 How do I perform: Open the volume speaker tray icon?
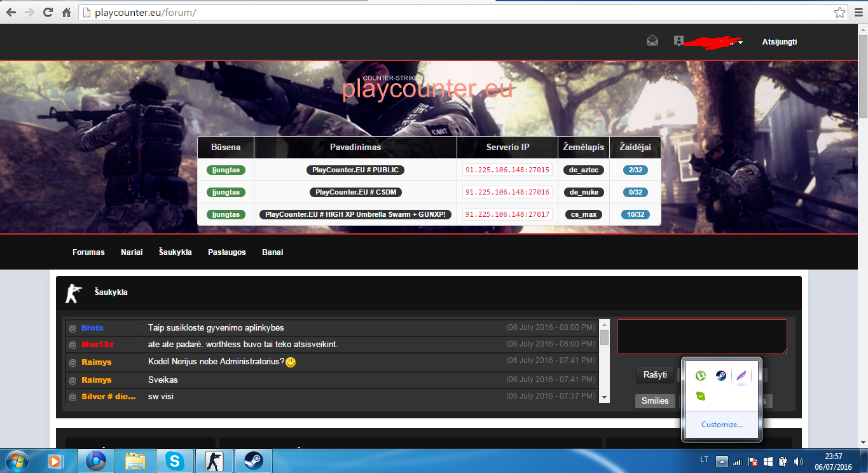click(798, 461)
